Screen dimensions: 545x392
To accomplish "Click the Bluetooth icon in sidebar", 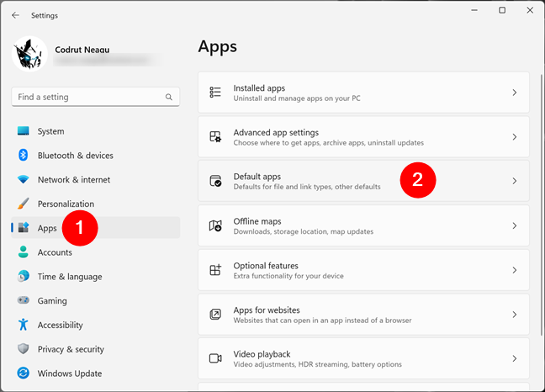I will tap(24, 155).
